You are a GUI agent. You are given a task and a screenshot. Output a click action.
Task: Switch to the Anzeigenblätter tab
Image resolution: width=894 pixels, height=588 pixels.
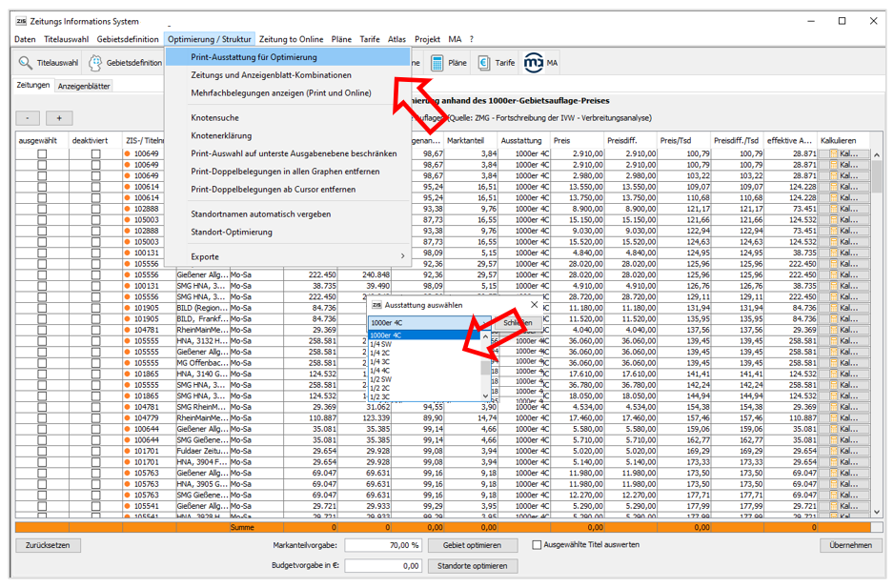[x=84, y=86]
